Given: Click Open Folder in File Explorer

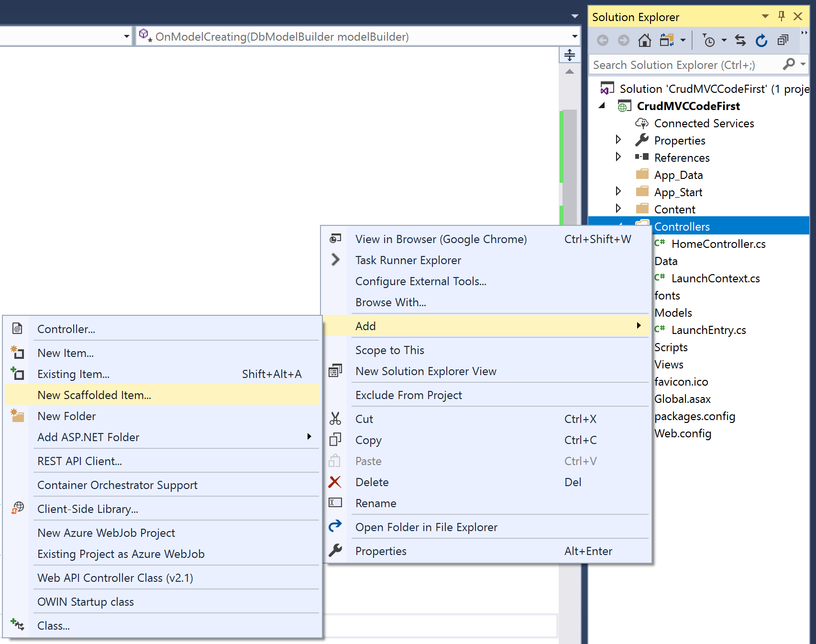Looking at the screenshot, I should click(x=426, y=527).
